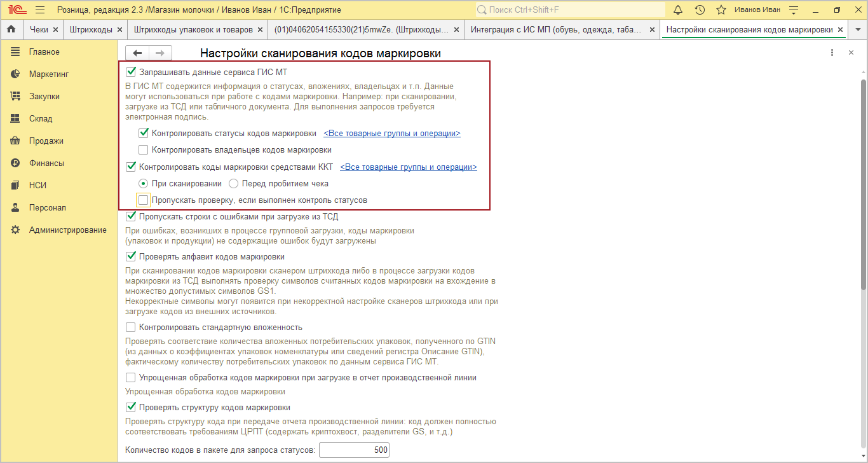868x463 pixels.
Task: Open товарные группы link for статусы кодов
Action: pos(392,134)
